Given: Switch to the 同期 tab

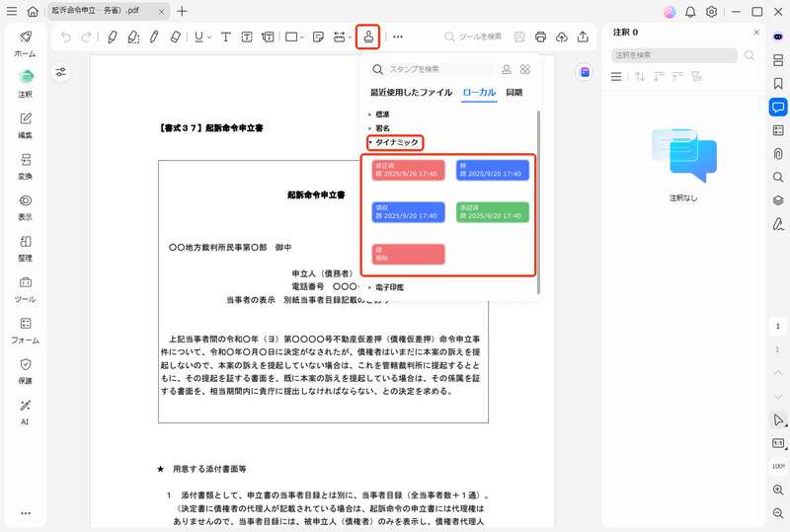Looking at the screenshot, I should (x=513, y=93).
